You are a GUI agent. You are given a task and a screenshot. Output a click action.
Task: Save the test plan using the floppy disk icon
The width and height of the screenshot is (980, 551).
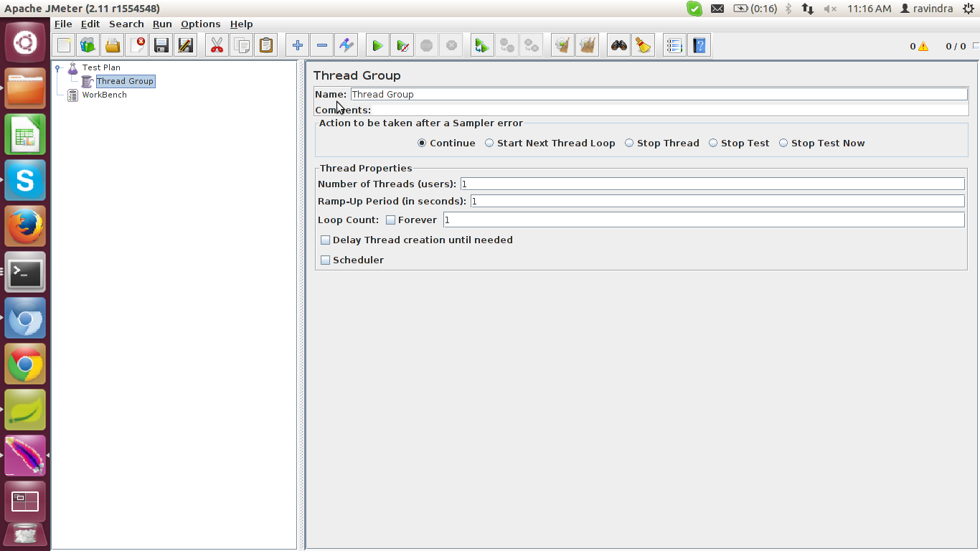[161, 46]
